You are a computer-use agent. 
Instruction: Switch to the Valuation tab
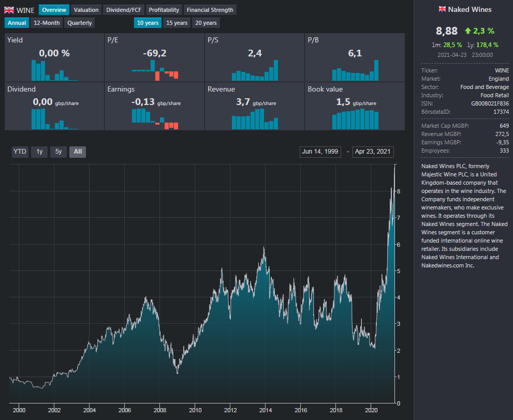pyautogui.click(x=86, y=10)
